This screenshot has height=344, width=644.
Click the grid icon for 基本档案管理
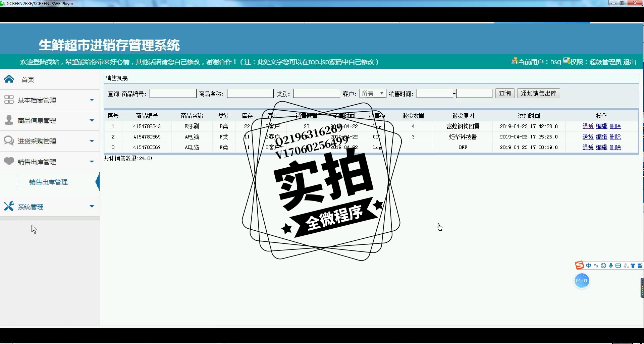[x=9, y=100]
